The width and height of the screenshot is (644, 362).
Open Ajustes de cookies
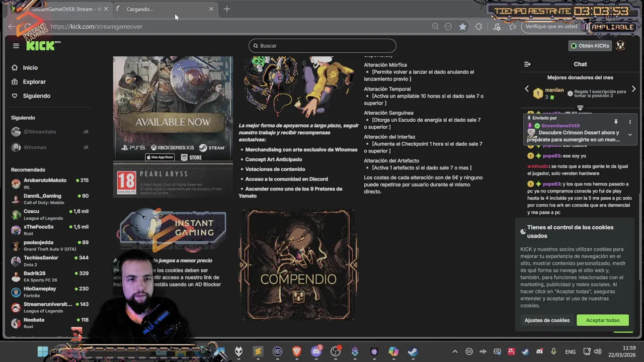coord(547,320)
